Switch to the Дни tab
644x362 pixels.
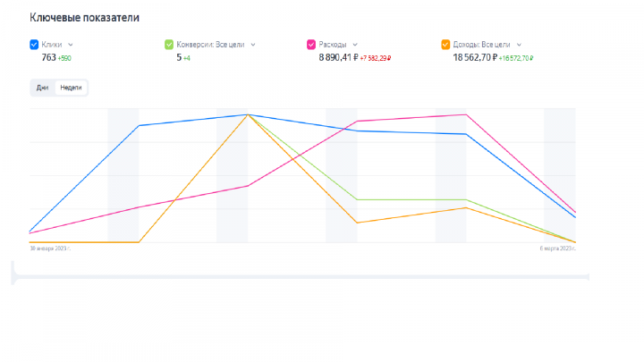42,88
